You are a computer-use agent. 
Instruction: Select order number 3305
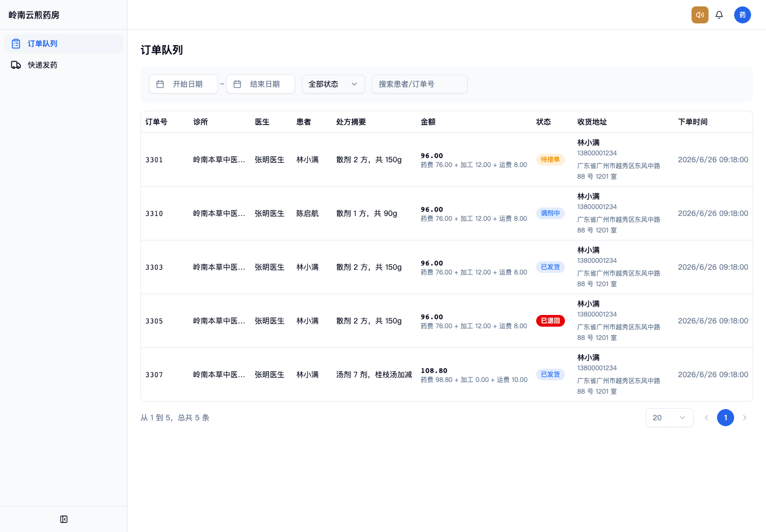[154, 321]
